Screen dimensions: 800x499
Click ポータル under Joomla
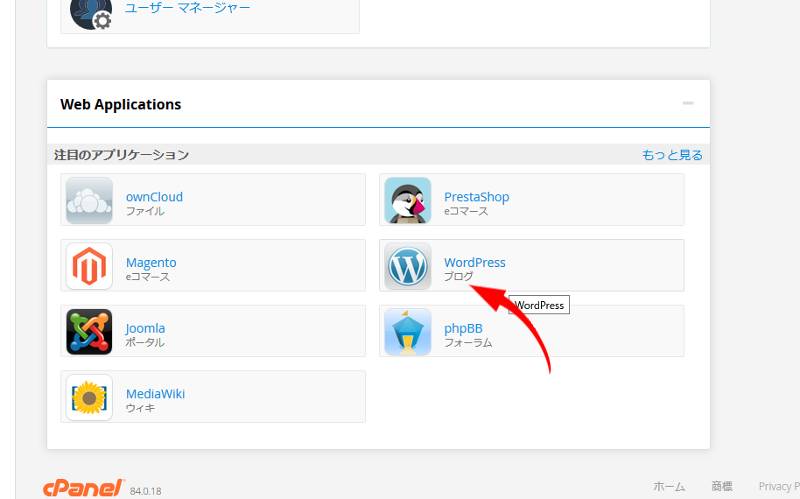coord(145,342)
